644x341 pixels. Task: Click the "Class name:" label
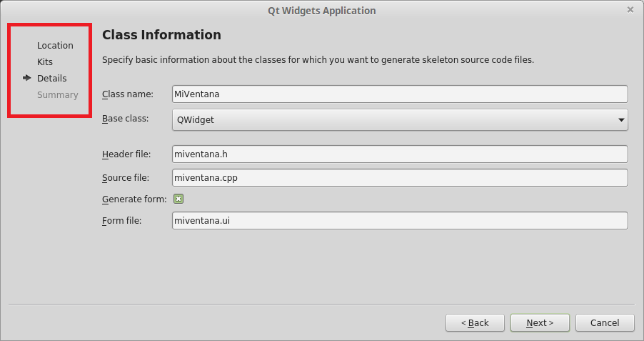pyautogui.click(x=128, y=94)
